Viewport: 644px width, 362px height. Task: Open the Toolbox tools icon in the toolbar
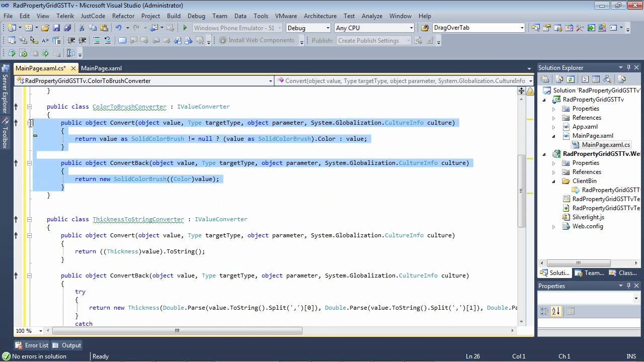[580, 28]
